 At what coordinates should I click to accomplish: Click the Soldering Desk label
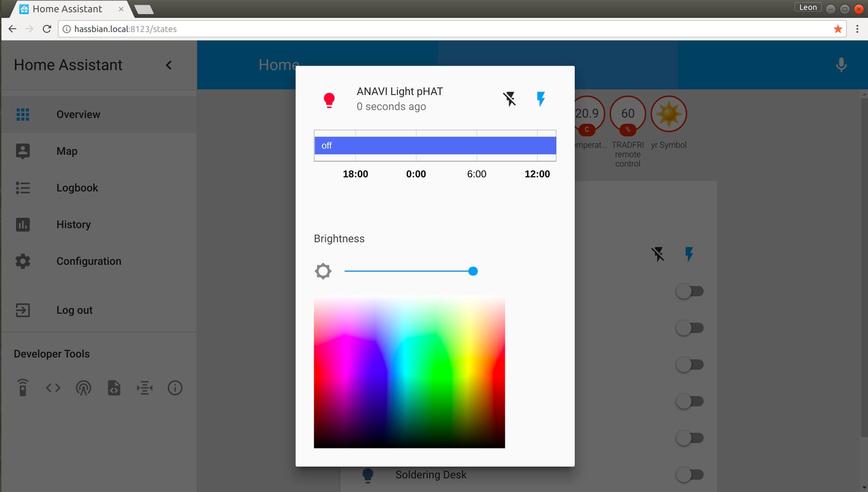(x=431, y=475)
